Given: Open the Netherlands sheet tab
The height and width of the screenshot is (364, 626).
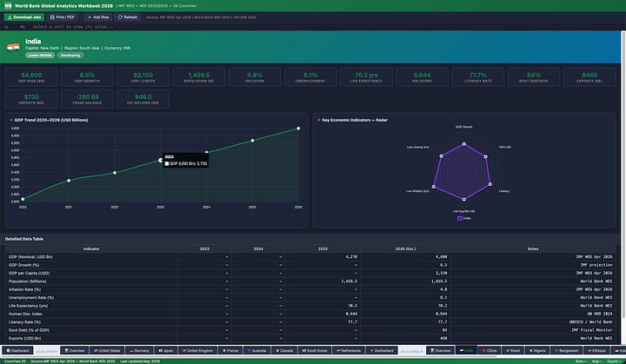Looking at the screenshot, I should 349,350.
